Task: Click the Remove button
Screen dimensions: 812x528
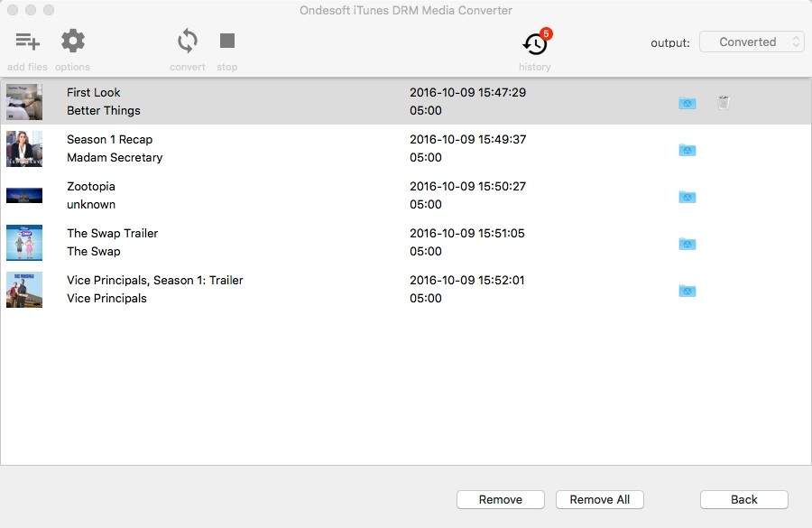Action: pos(500,499)
